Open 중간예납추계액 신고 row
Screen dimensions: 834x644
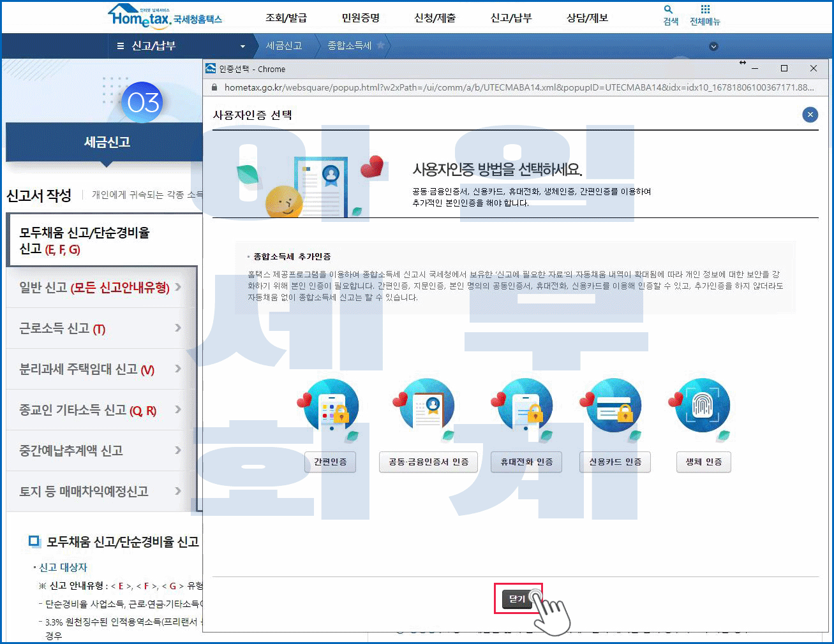point(101,451)
